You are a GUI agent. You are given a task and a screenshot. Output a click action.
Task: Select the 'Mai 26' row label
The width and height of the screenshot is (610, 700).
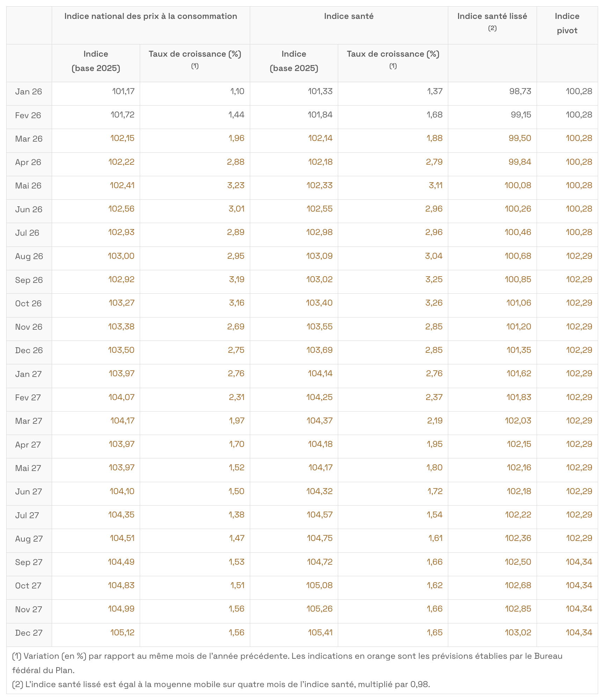coord(28,186)
